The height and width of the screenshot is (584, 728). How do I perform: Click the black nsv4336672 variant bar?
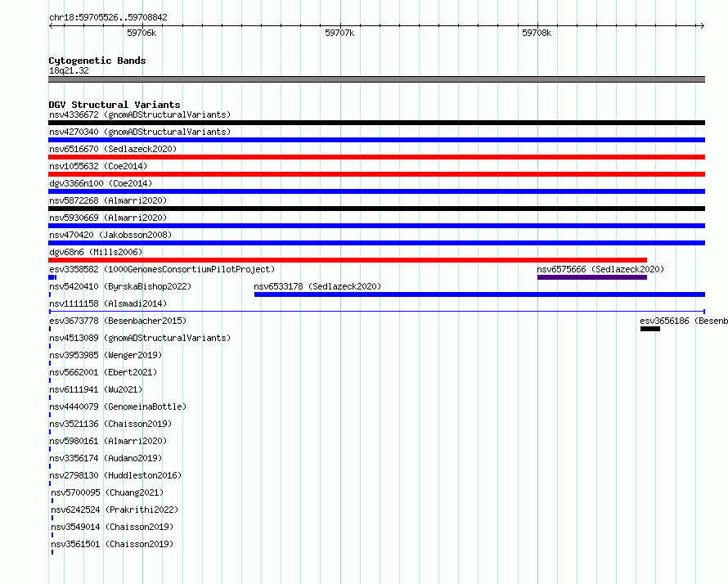pyautogui.click(x=376, y=123)
